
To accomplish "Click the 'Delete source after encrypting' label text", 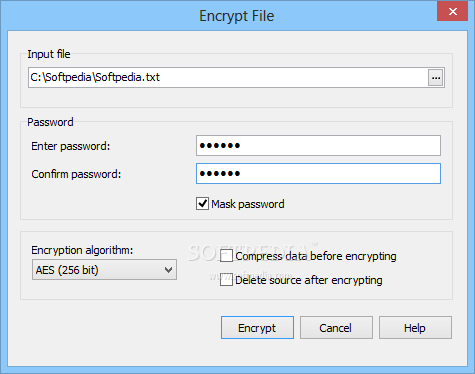I will [309, 280].
